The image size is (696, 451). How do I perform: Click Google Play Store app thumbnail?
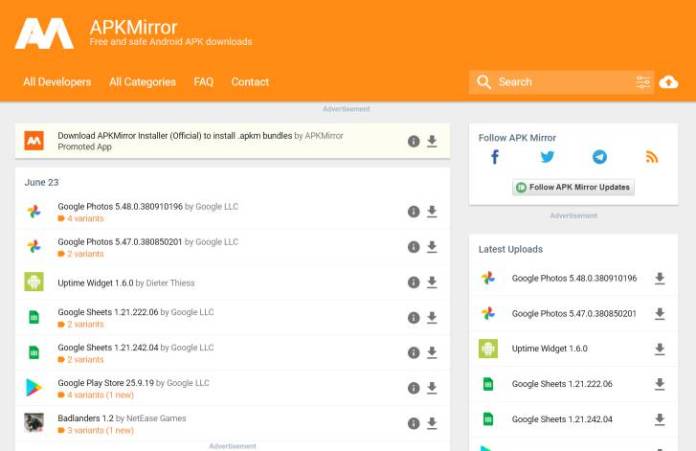click(x=34, y=388)
